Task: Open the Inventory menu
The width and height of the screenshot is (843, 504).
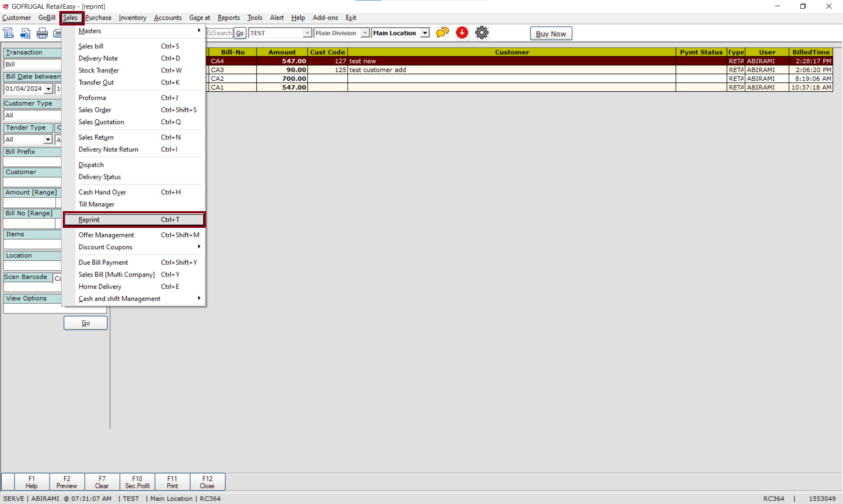Action: pyautogui.click(x=132, y=18)
